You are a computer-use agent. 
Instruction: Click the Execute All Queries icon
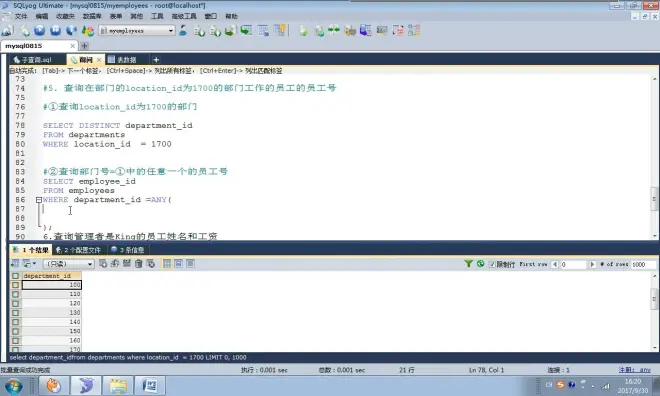(x=56, y=30)
